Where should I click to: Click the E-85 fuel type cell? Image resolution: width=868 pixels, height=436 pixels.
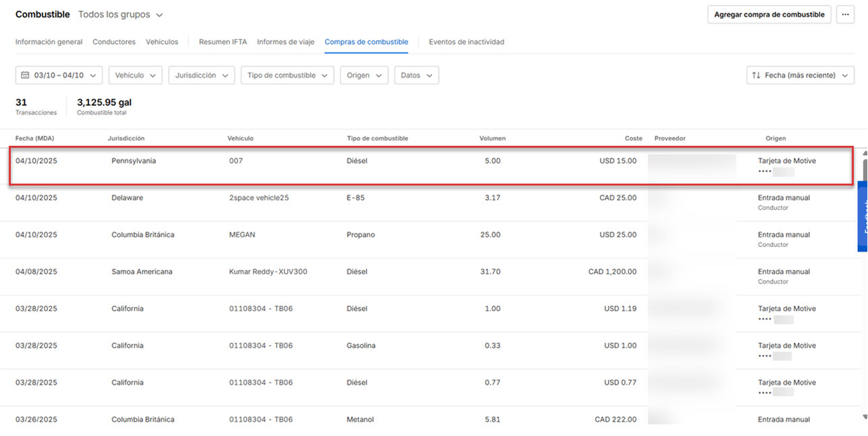pos(356,198)
